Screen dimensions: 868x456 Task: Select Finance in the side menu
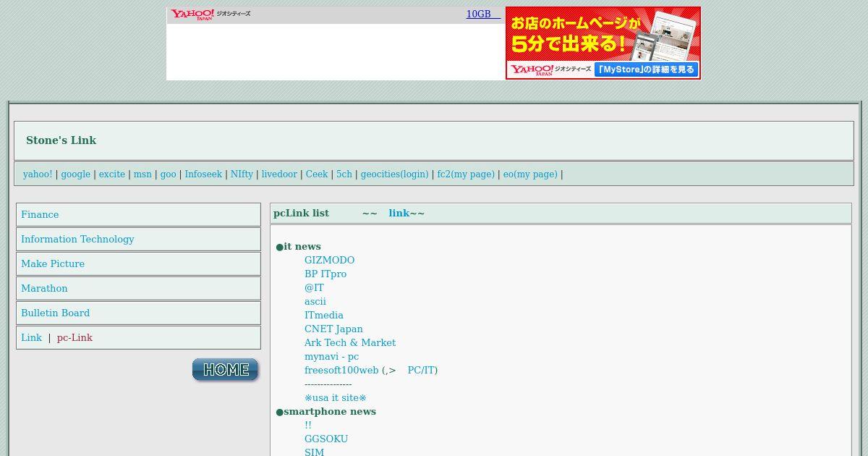point(40,215)
